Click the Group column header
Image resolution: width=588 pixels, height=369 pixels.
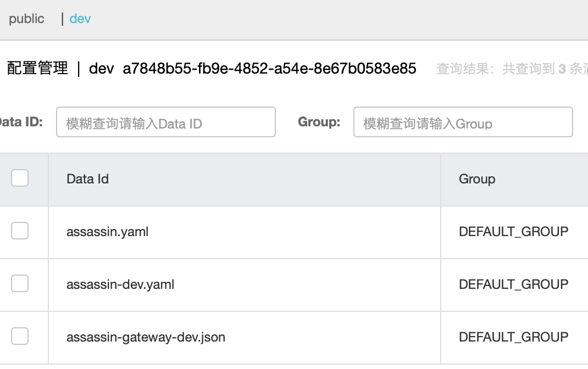tap(476, 178)
